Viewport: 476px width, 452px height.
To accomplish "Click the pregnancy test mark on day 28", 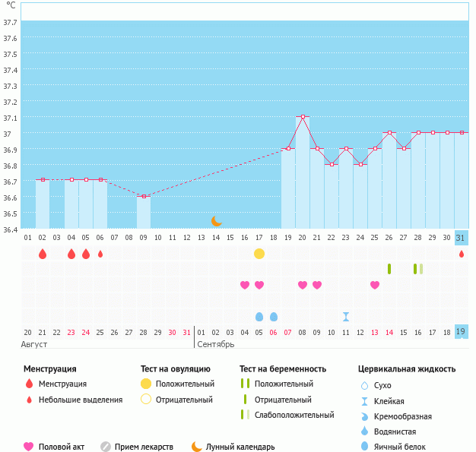I will 418,269.
